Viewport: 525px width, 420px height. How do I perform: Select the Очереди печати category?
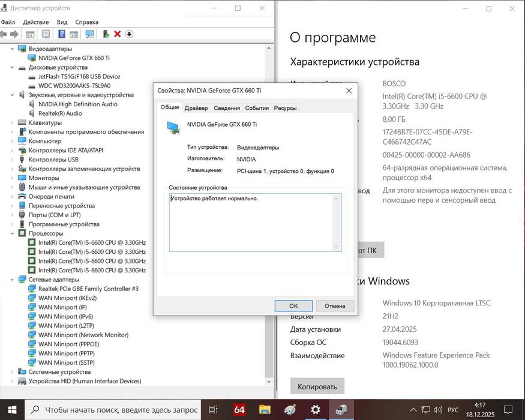pos(51,197)
